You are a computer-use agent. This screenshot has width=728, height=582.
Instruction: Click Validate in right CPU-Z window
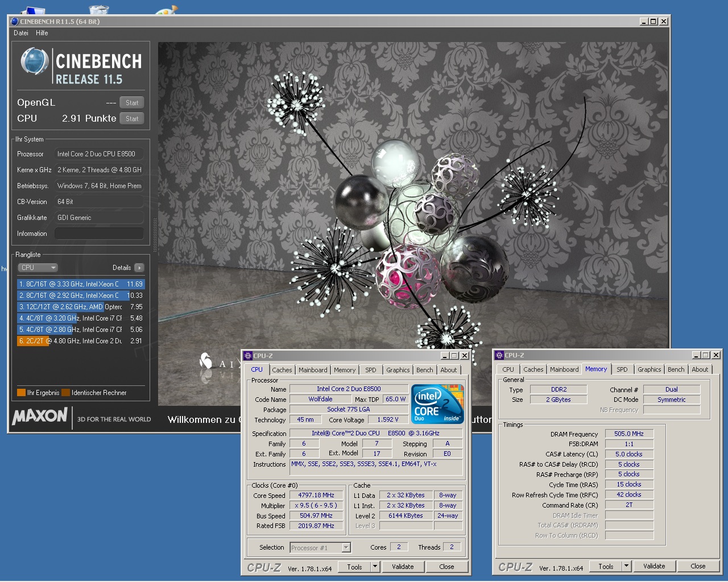click(654, 567)
